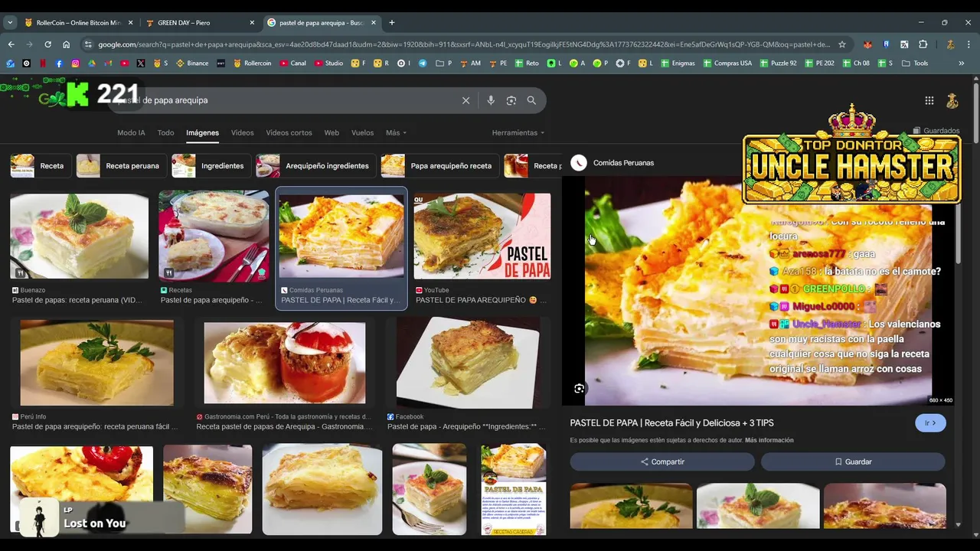Filter by the Ingredientes chip
980x551 pixels.
pos(211,165)
